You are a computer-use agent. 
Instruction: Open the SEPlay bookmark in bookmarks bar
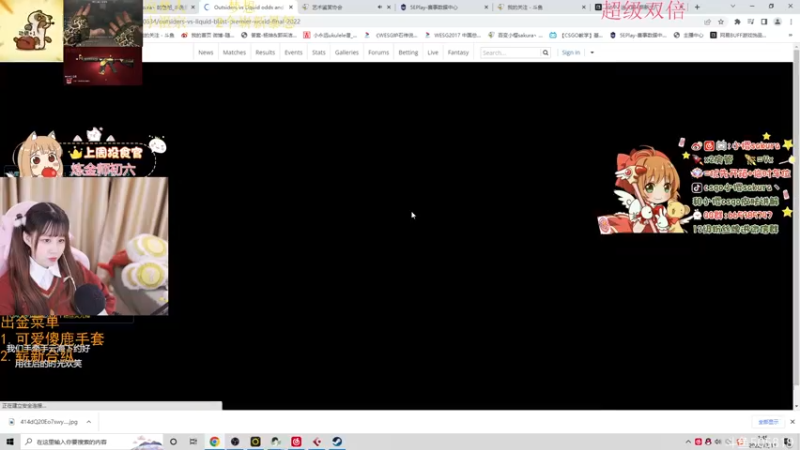[638, 35]
